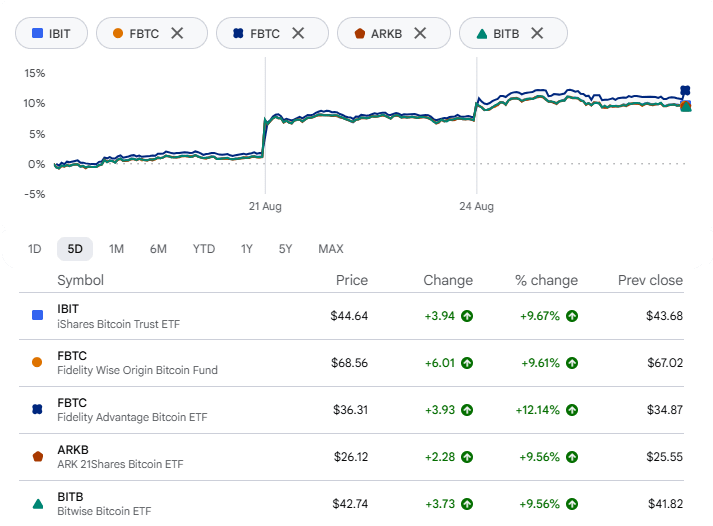Remove the BITB comparison chip
The width and height of the screenshot is (713, 526).
pyautogui.click(x=537, y=33)
